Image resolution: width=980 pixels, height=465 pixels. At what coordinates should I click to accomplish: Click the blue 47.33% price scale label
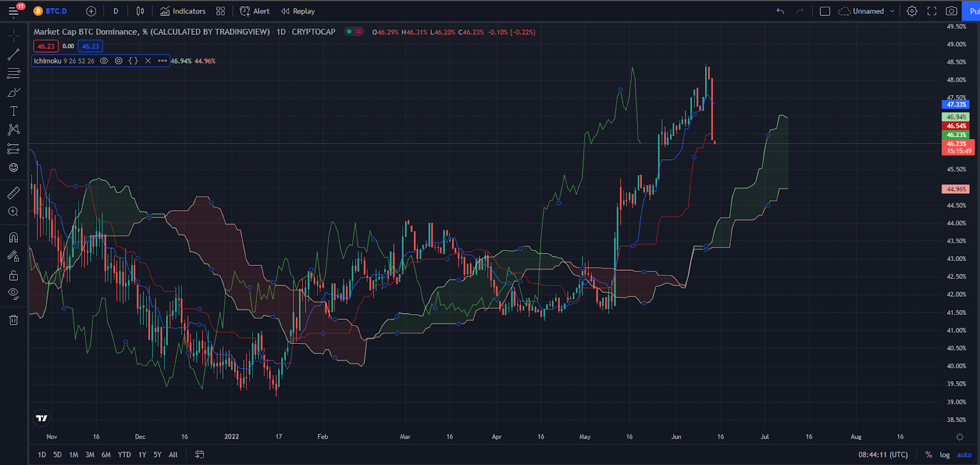tap(956, 105)
